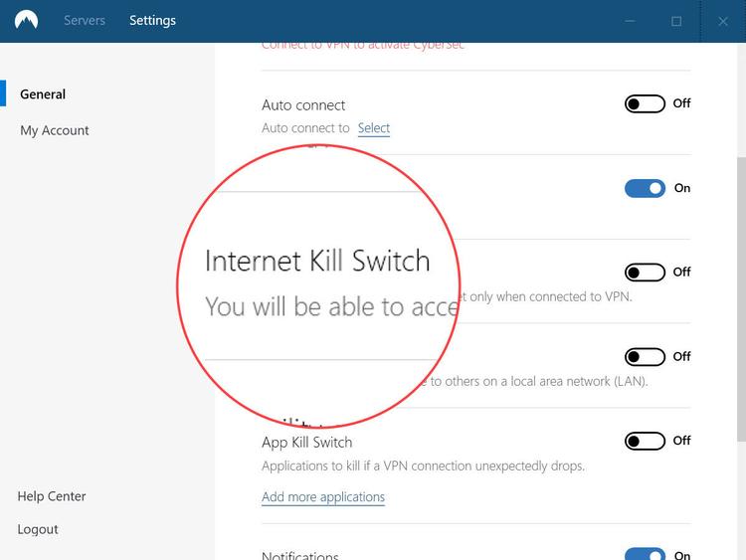Enable the Internet Kill Switch toggle
746x560 pixels.
pos(645,272)
